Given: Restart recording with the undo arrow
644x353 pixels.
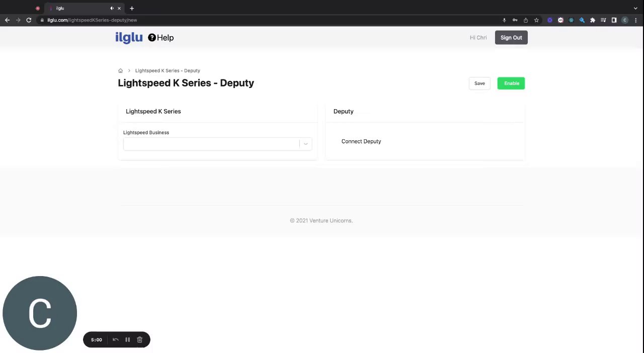Looking at the screenshot, I should (116, 340).
